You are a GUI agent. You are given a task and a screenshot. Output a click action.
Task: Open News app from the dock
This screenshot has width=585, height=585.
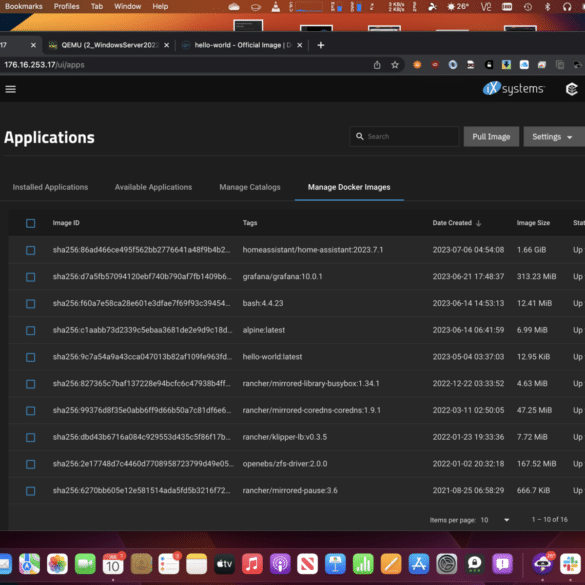point(307,564)
